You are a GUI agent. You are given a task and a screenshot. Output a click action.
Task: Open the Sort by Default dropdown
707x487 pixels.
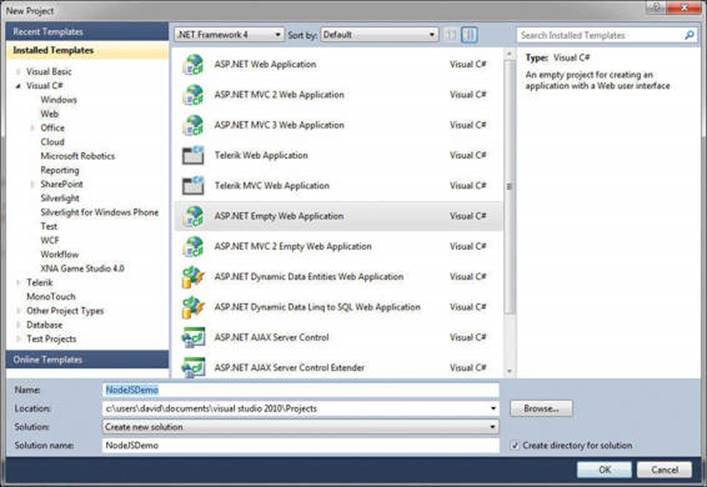coord(379,35)
